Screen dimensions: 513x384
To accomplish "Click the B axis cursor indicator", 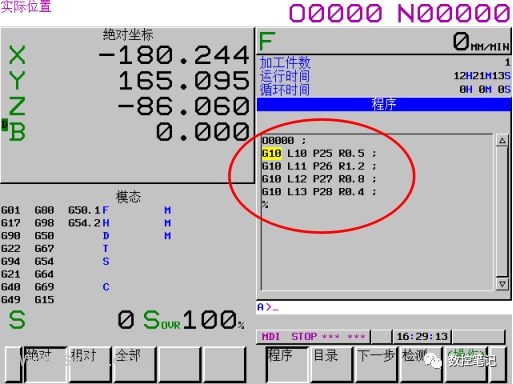I will pyautogui.click(x=4, y=125).
